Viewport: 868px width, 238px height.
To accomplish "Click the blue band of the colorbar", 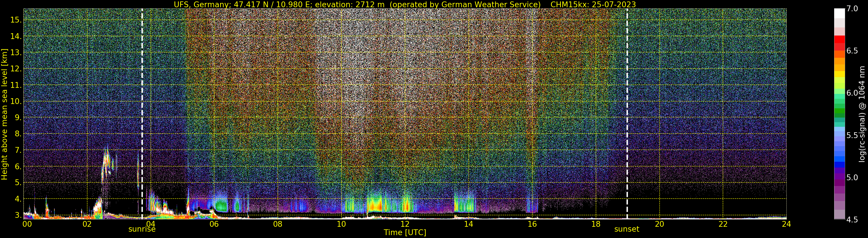I will click(x=839, y=159).
